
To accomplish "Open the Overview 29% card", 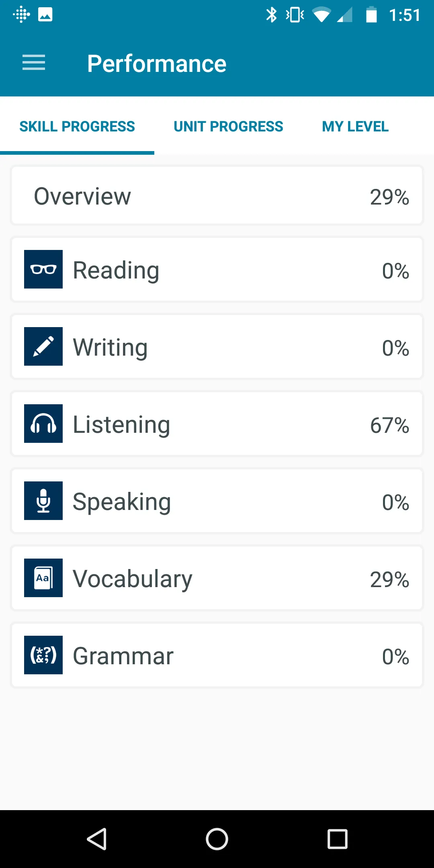I will [x=217, y=196].
